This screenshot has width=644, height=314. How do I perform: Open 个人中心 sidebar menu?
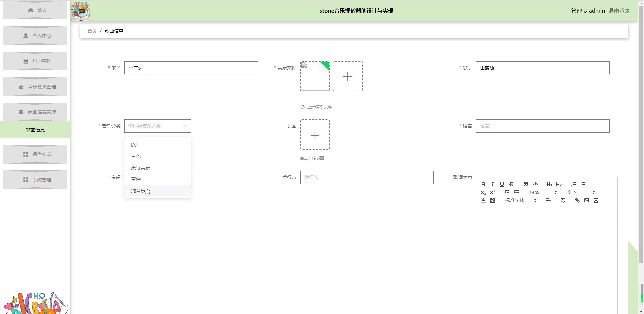coord(35,36)
